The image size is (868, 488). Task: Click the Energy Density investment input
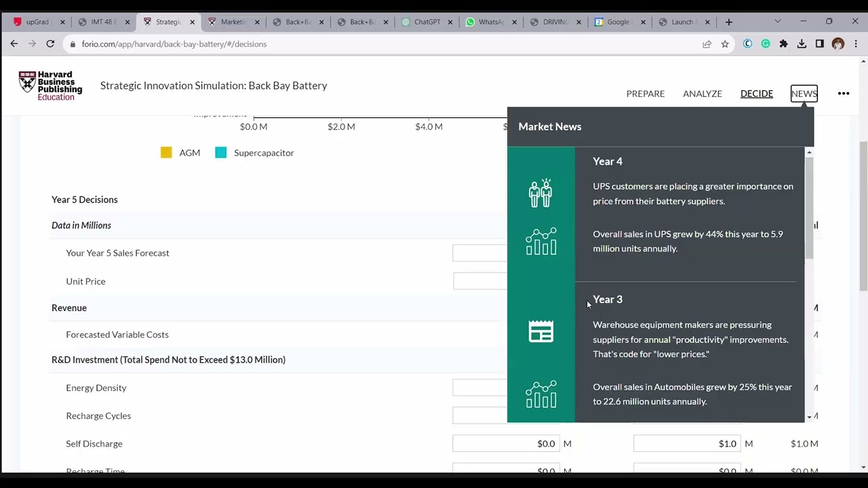pos(479,388)
